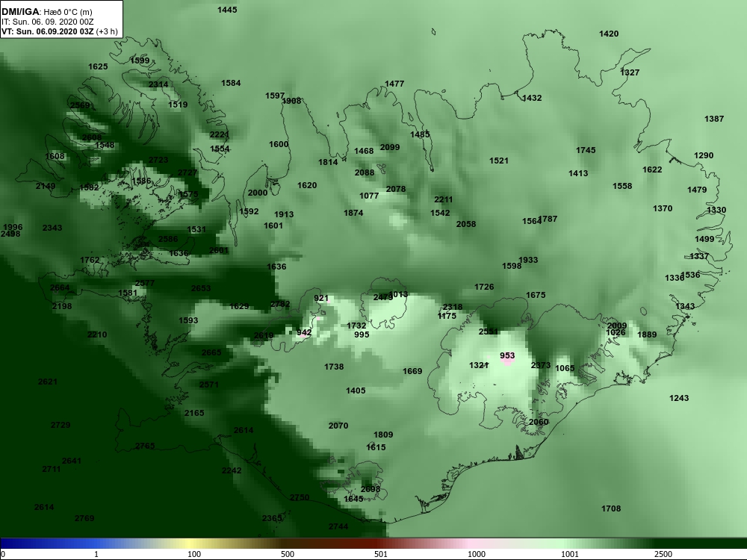This screenshot has height=560, width=747.
Task: Click the 1519 reading
Action: [x=178, y=105]
